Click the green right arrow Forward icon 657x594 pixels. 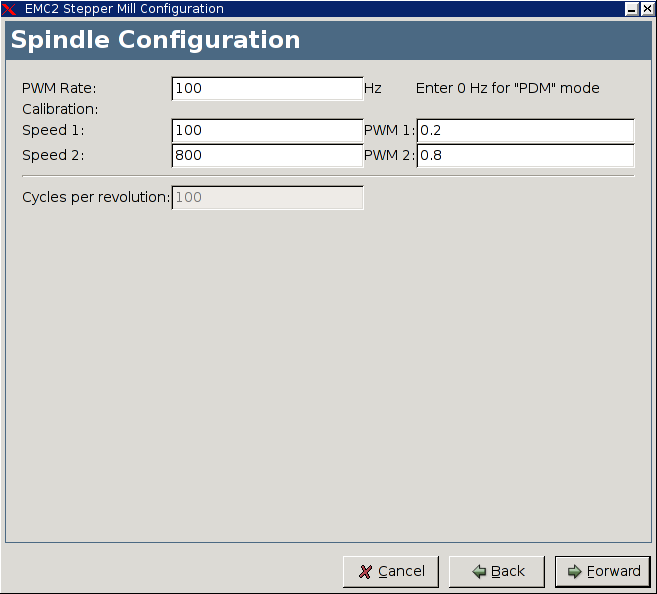tap(574, 572)
